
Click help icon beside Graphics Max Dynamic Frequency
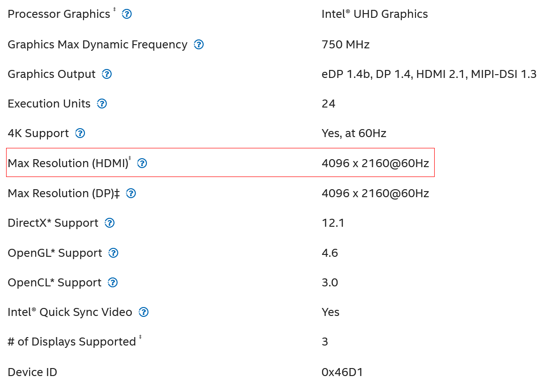pos(199,45)
